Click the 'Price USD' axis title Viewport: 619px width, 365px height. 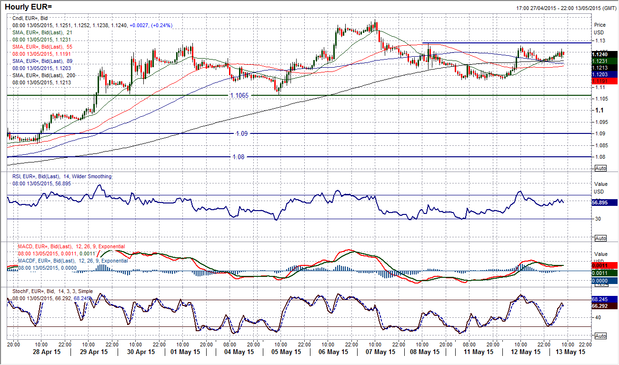[600, 28]
